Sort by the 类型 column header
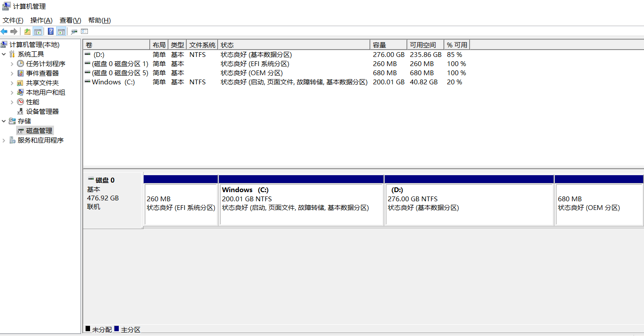Viewport: 644px width, 336px height. [x=177, y=45]
